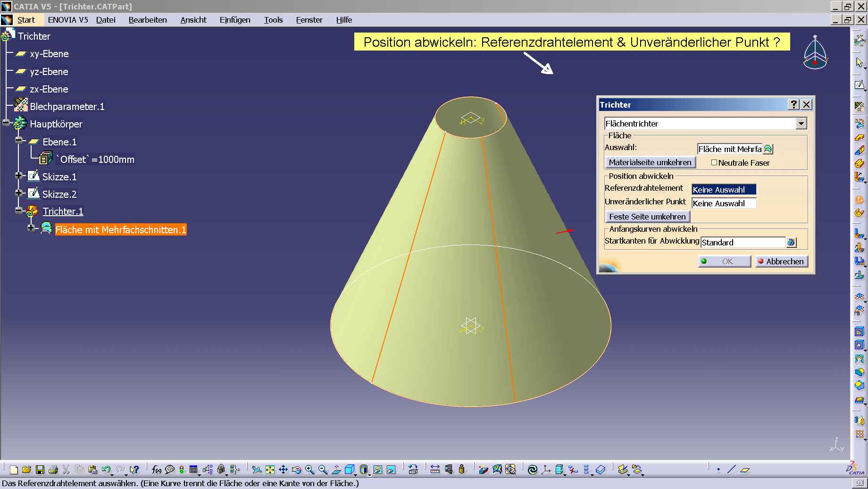Click Abbrechen to cancel the dialog
Viewport: 868px width, 489px height.
coord(782,261)
